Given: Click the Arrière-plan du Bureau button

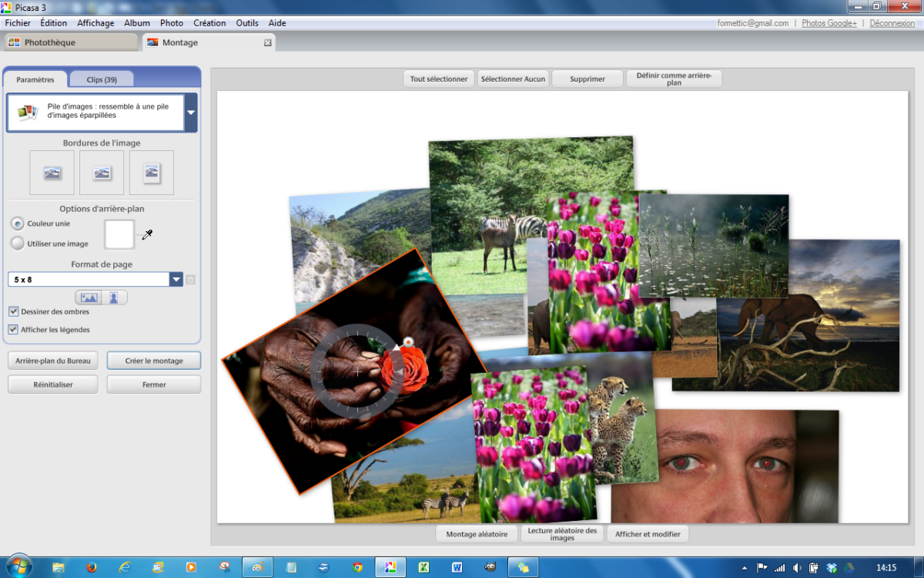Looking at the screenshot, I should pyautogui.click(x=53, y=361).
